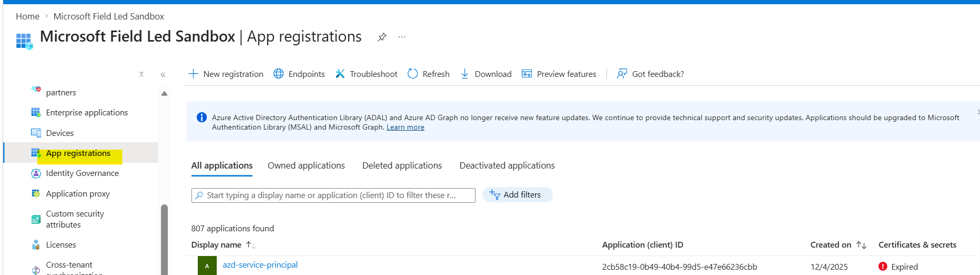Select the client ID 2cb58c19-0b49-40b4-99d5-e47e66236cbb
This screenshot has width=980, height=275.
click(x=680, y=267)
